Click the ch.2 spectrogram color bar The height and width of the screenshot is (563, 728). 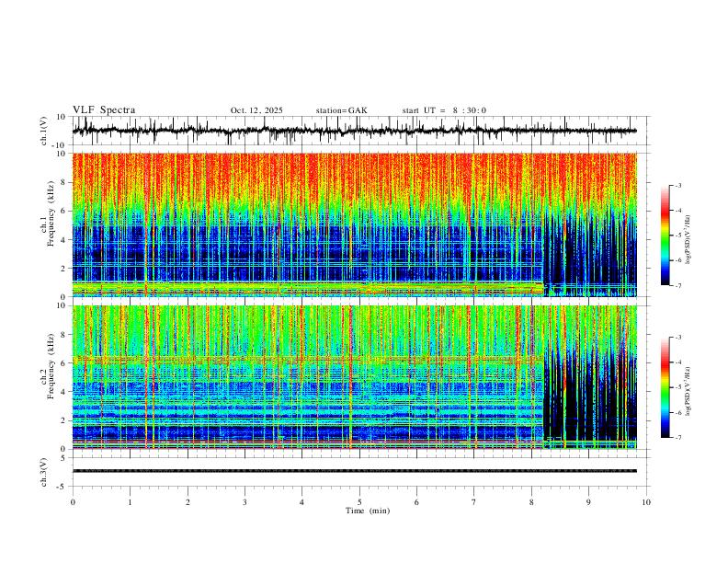(x=665, y=387)
